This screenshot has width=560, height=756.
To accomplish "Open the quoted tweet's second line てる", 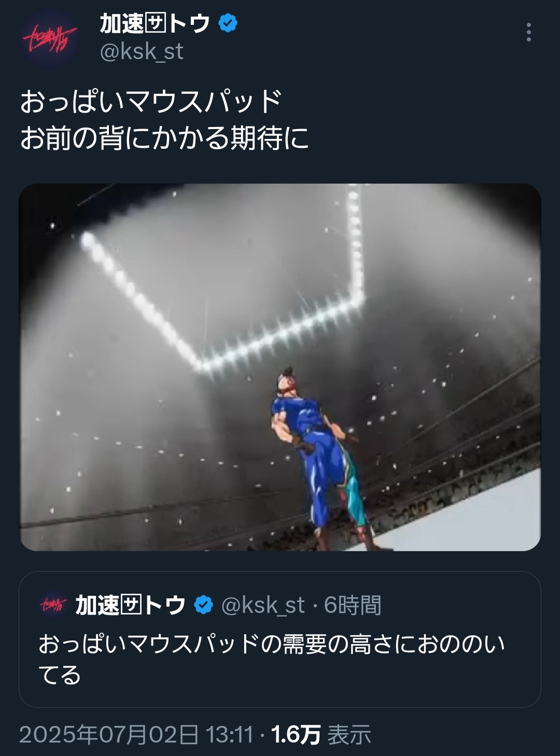I will (60, 676).
